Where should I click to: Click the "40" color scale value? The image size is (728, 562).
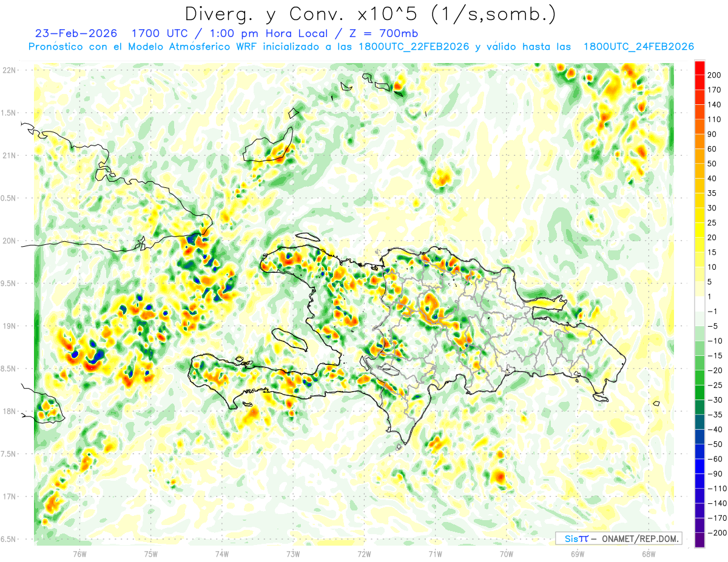pos(713,178)
